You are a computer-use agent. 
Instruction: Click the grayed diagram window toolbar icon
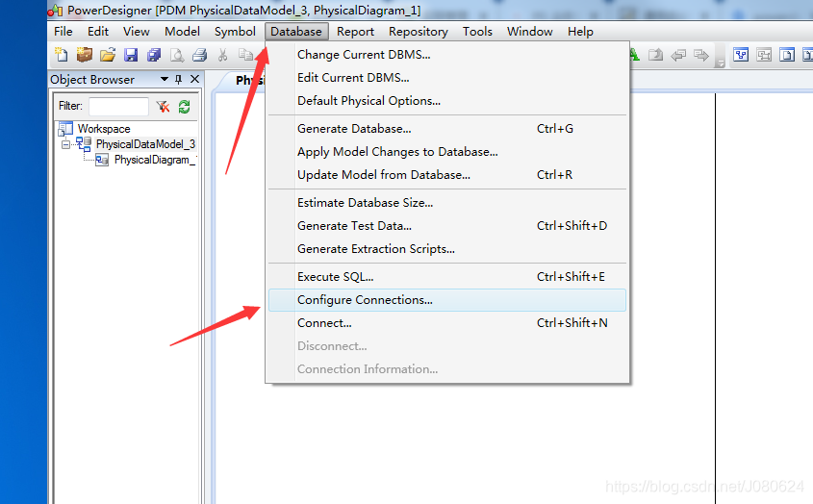click(764, 55)
